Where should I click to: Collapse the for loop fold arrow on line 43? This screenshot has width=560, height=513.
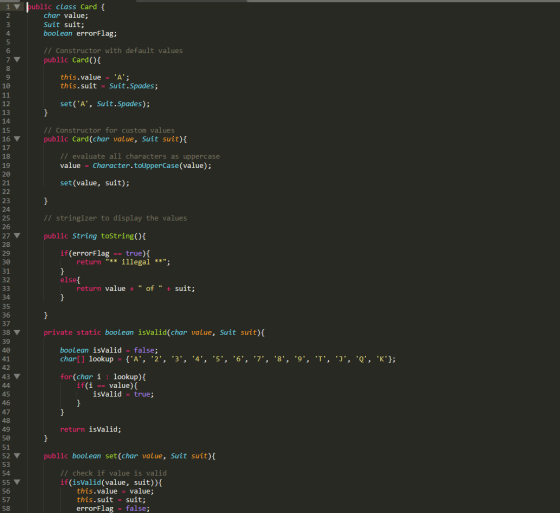click(17, 376)
